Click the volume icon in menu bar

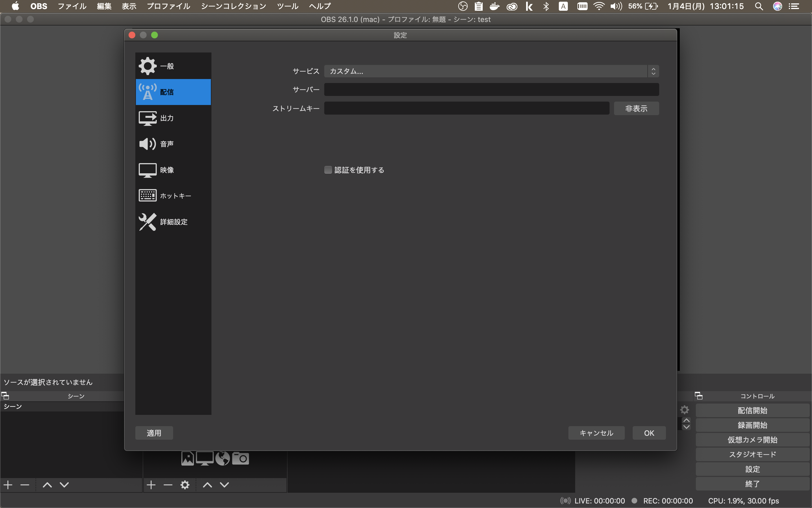tap(616, 6)
